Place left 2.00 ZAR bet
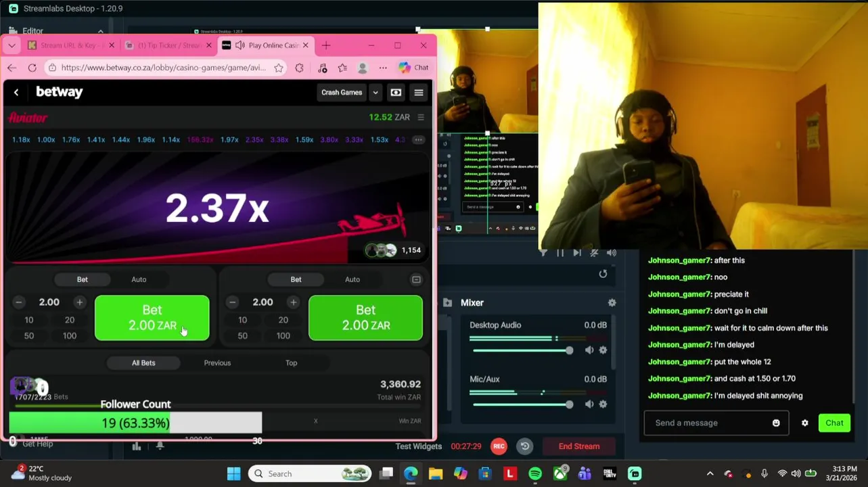This screenshot has height=487, width=868. coord(152,318)
